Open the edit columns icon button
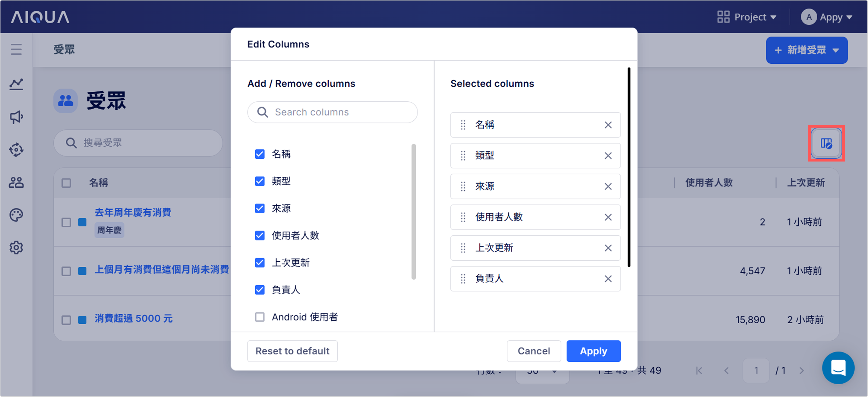The width and height of the screenshot is (868, 397). pyautogui.click(x=826, y=143)
